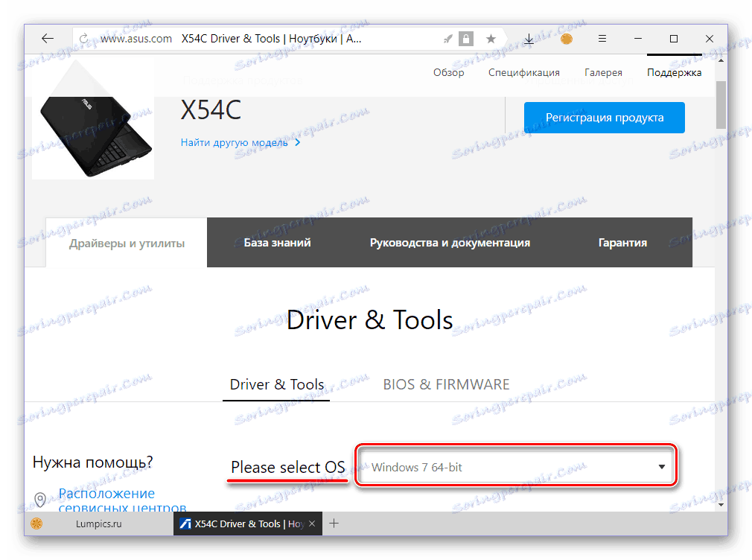This screenshot has height=560, width=752.
Task: Click the ASUS favicon on the X54C tab
Action: point(185,524)
